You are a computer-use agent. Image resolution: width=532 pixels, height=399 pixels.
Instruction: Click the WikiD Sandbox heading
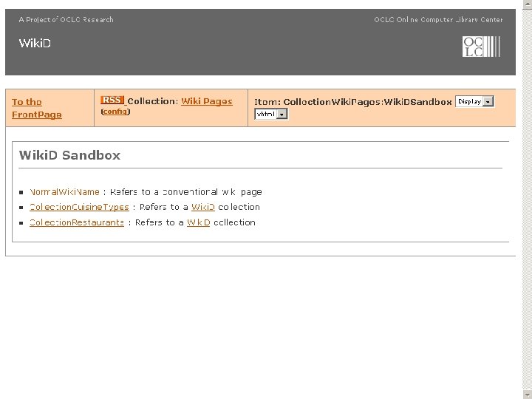(69, 155)
